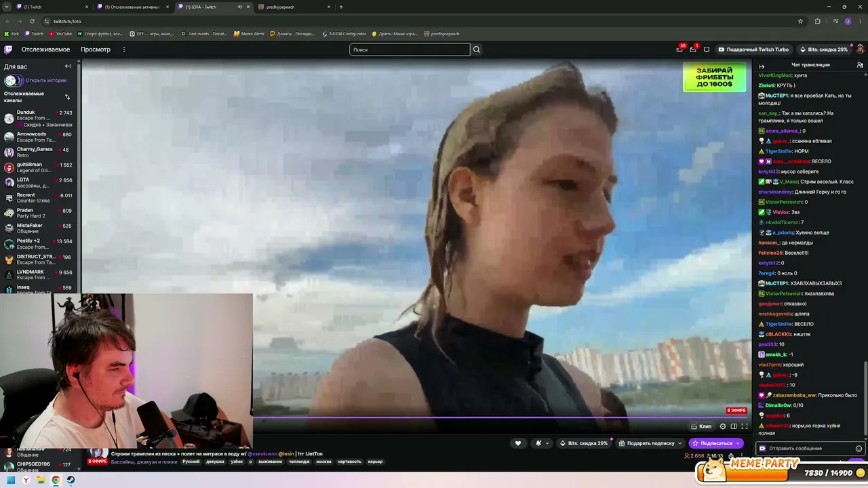Open notifications inbox with the 1 badge

693,49
